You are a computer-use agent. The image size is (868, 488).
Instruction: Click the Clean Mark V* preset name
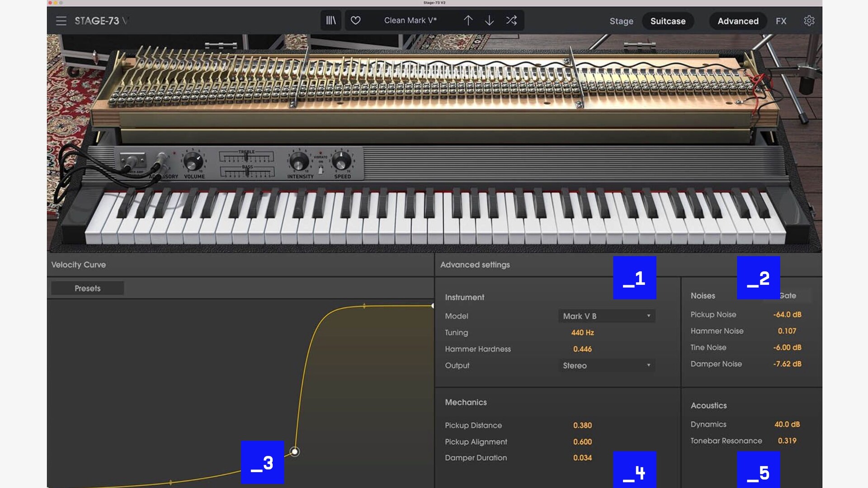point(410,20)
